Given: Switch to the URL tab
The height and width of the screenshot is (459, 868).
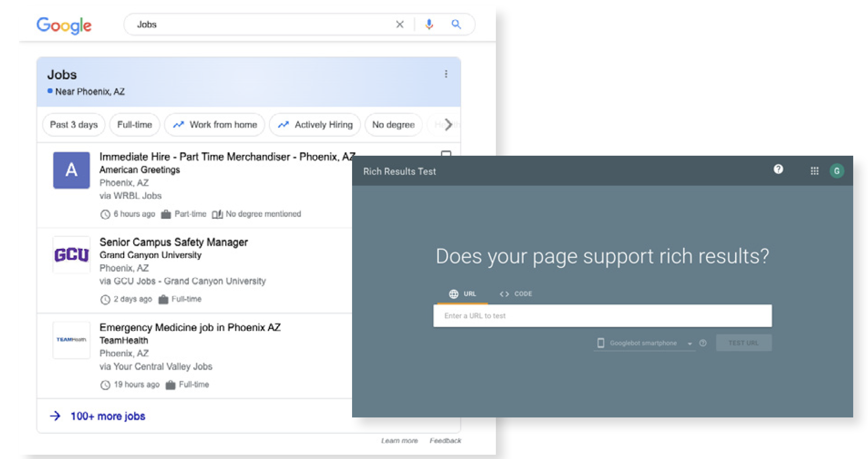Looking at the screenshot, I should (x=462, y=294).
